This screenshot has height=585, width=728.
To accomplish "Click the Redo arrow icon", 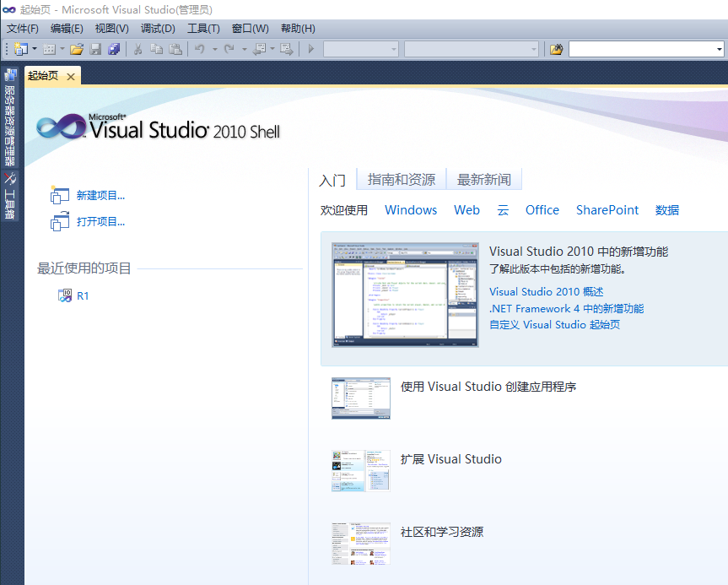I will (229, 49).
